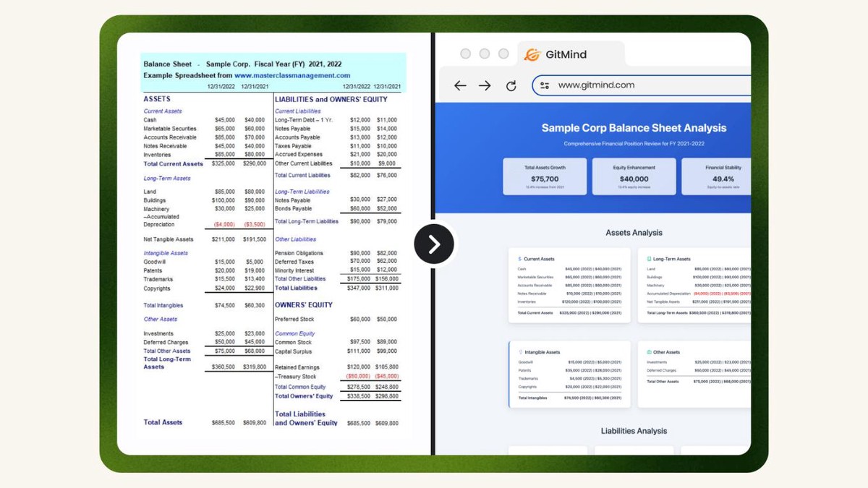Open the www.masterclassmanagement.com link
Image resolution: width=868 pixels, height=488 pixels.
coord(292,75)
